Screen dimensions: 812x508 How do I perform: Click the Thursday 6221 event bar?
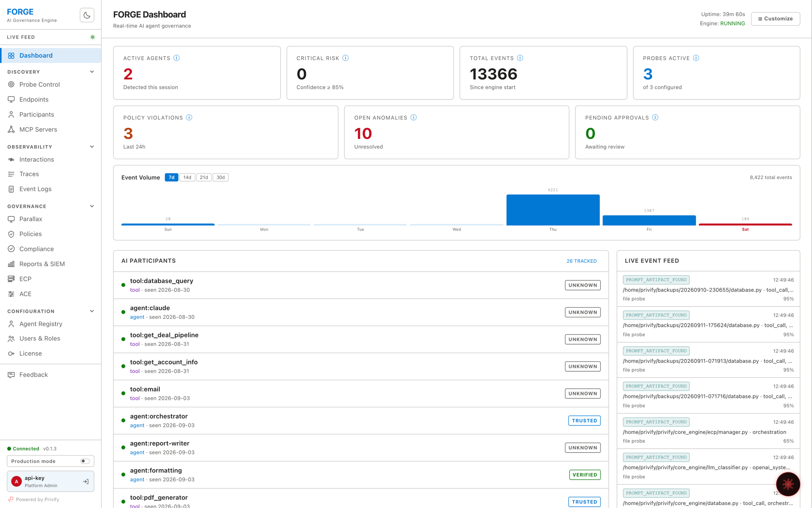[553, 210]
